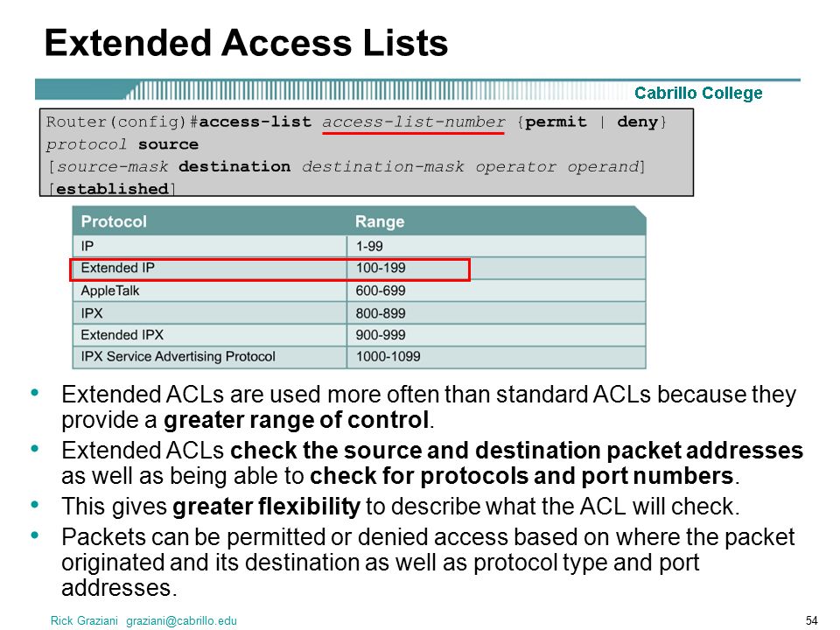840x630 pixels.
Task: Select the underlined access-list-number parameter
Action: pyautogui.click(x=413, y=122)
